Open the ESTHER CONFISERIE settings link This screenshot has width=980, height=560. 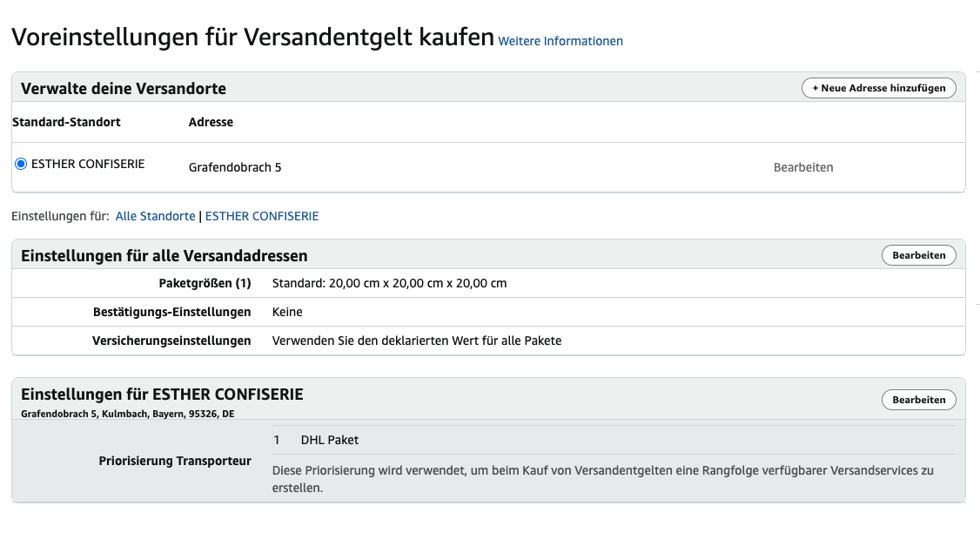(262, 217)
